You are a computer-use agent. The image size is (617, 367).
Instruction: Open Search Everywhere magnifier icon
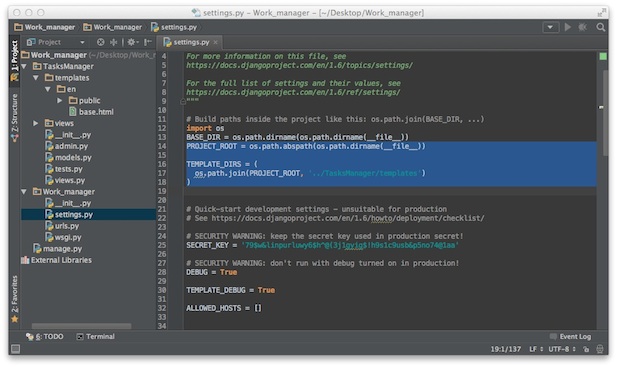point(600,27)
